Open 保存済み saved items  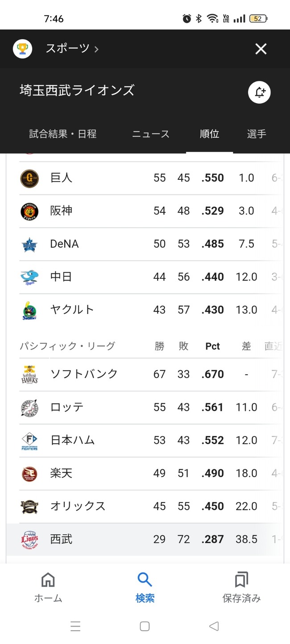click(241, 588)
